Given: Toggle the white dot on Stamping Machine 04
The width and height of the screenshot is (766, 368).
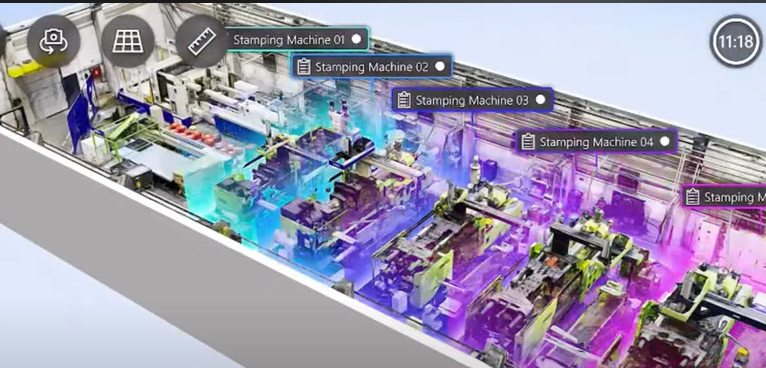Looking at the screenshot, I should point(664,142).
